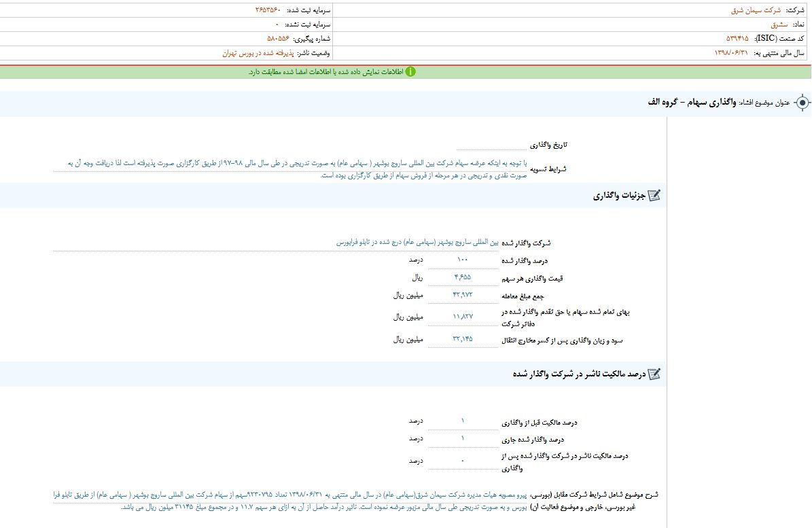
Task: Click the درصد مالکیت قبل از واگذاری label
Action: coord(539,423)
